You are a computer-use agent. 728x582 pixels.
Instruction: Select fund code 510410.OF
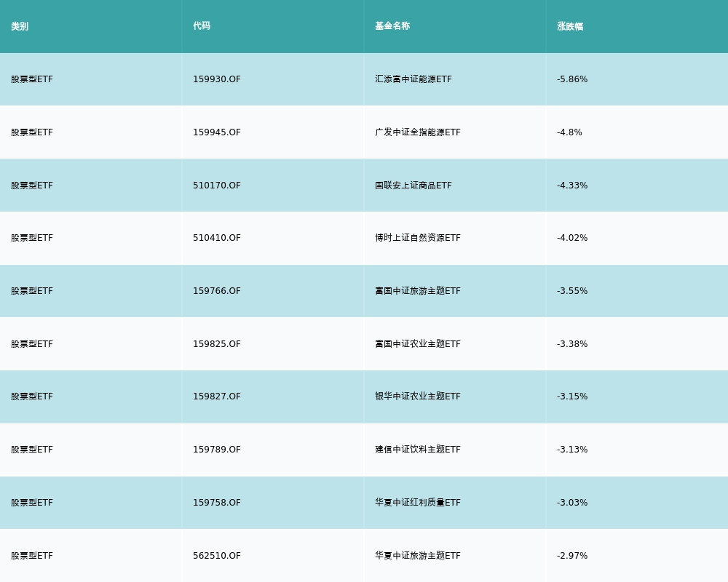click(217, 238)
